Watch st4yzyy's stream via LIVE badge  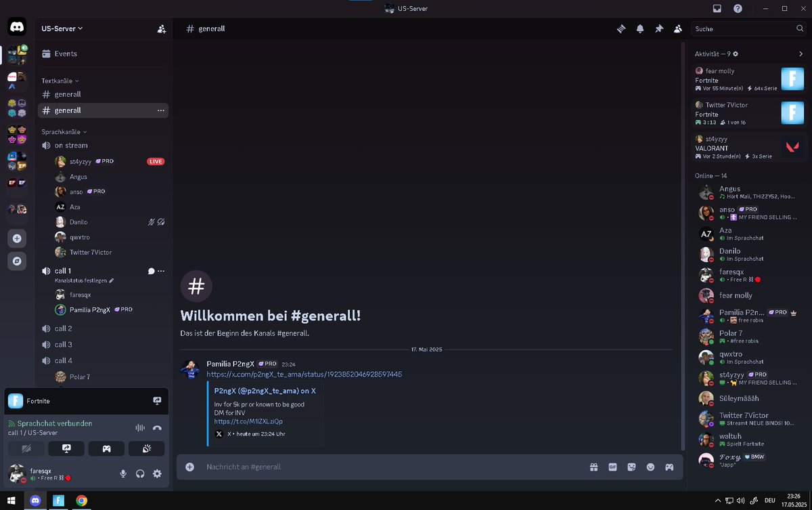[x=156, y=161]
